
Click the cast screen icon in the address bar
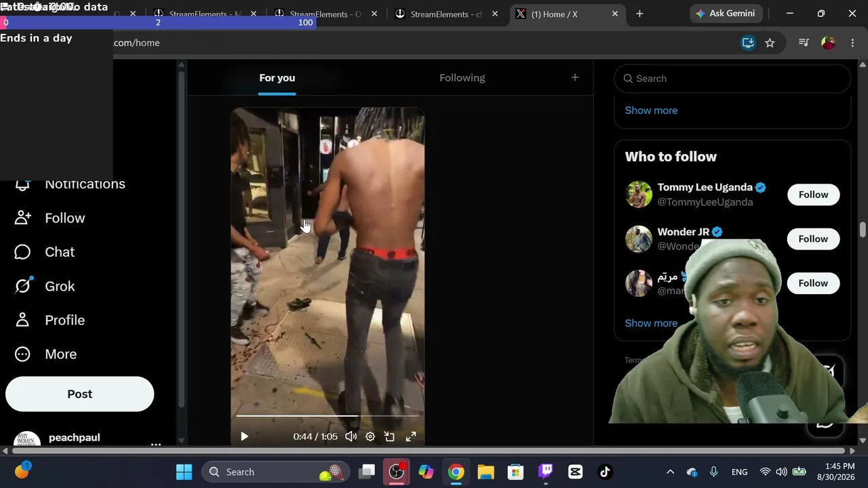click(x=748, y=43)
